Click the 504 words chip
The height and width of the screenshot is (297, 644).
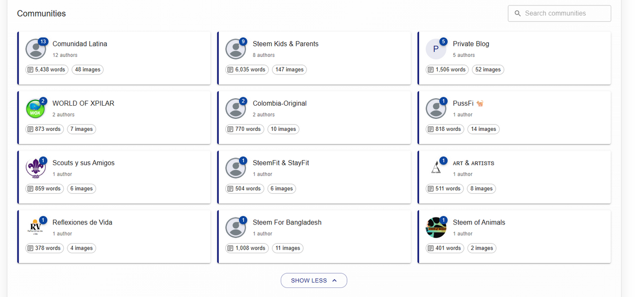pyautogui.click(x=245, y=188)
